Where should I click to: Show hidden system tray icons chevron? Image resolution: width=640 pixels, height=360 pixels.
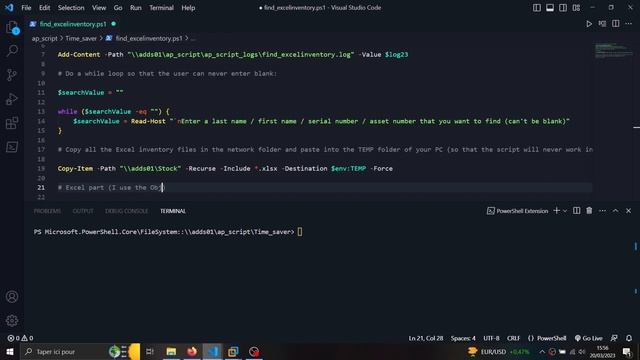[542, 351]
